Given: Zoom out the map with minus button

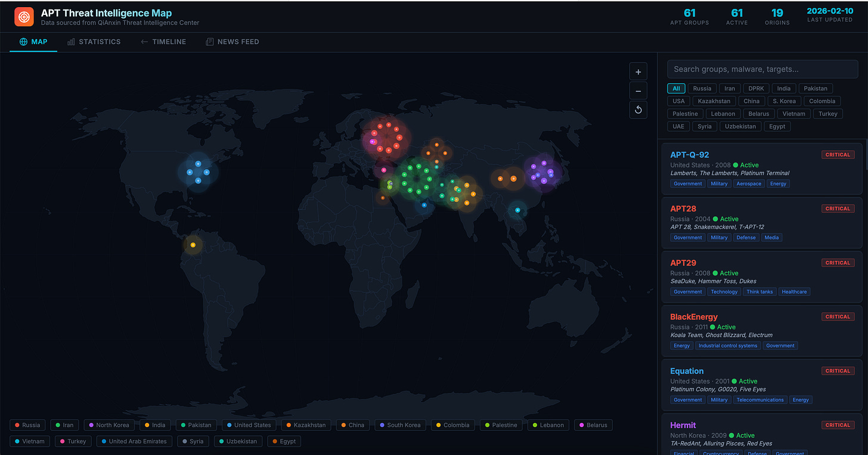Looking at the screenshot, I should pos(638,91).
